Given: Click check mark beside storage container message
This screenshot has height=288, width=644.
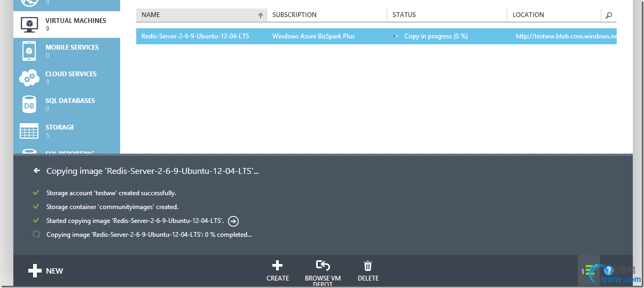Looking at the screenshot, I should 36,206.
